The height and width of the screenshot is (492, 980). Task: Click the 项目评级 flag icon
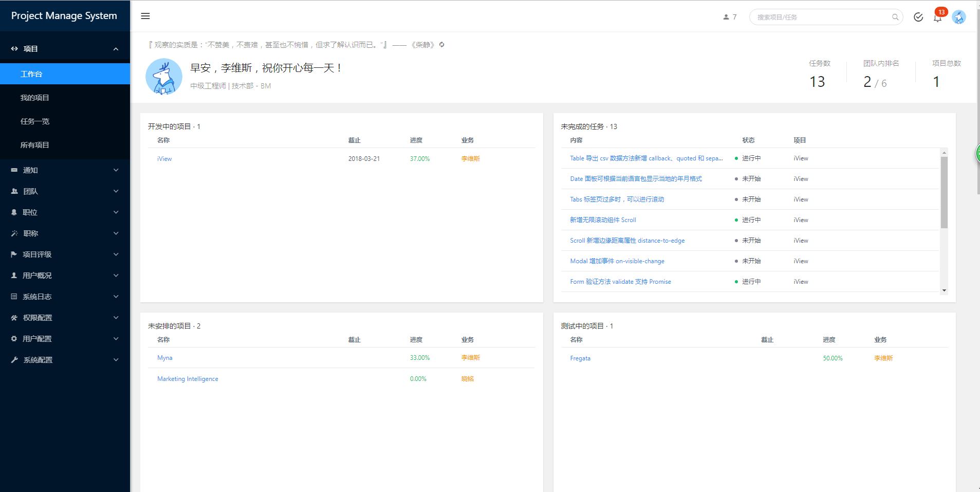[14, 254]
